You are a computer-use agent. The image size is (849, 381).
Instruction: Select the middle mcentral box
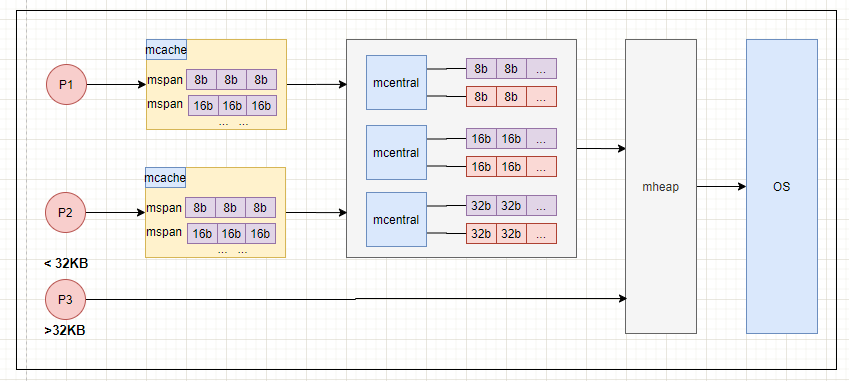[x=396, y=153]
